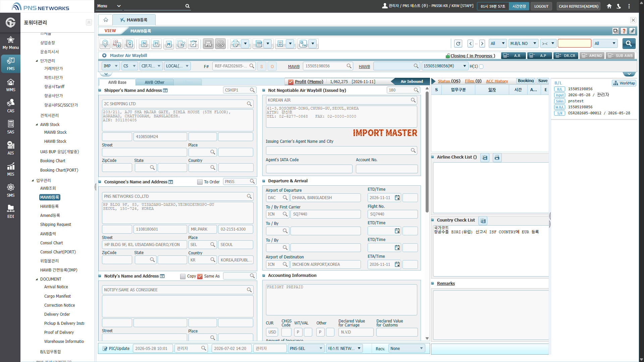Click the printer icon in toolbar
This screenshot has width=644, height=362.
point(235,44)
